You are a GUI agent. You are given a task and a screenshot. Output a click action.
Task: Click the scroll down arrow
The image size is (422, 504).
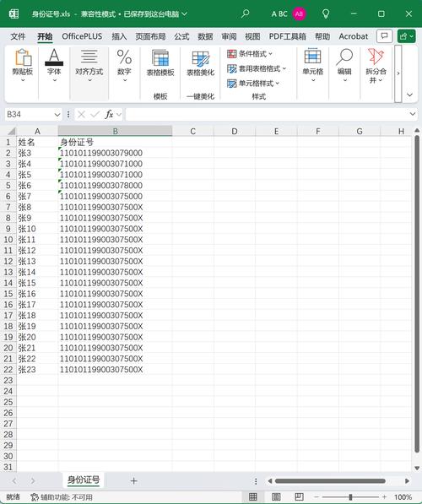417,468
